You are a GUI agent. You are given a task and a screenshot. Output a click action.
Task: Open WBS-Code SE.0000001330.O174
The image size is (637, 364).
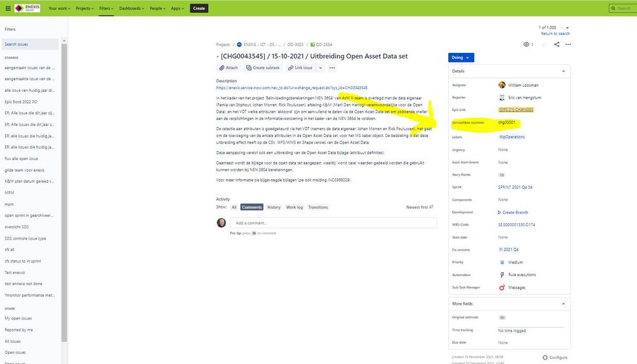pos(516,224)
